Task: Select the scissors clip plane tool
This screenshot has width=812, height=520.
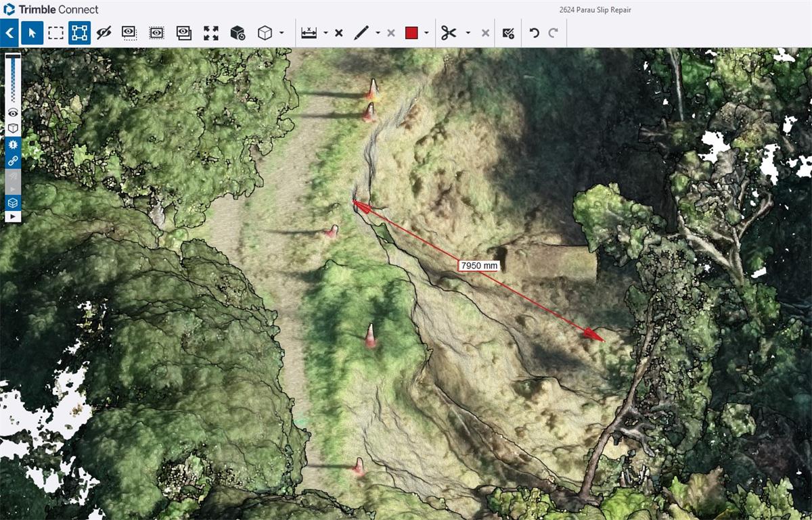Action: tap(449, 32)
